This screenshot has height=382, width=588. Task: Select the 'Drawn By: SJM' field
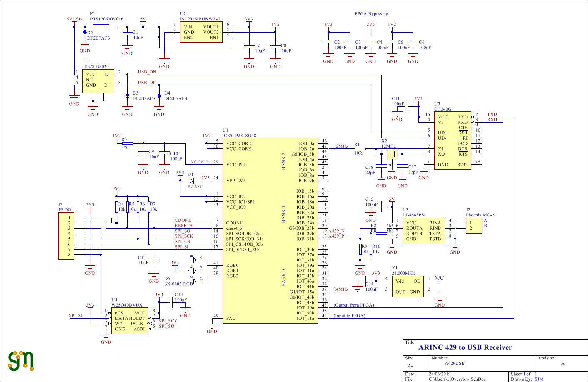pos(527,379)
